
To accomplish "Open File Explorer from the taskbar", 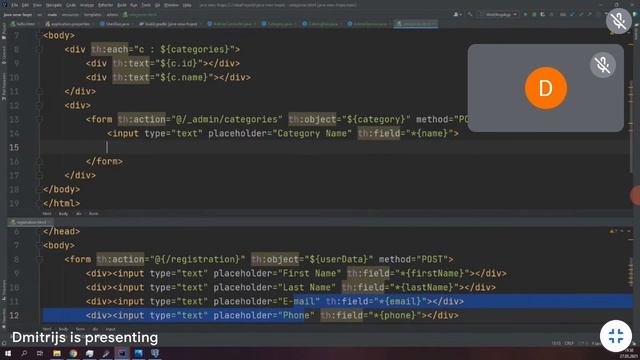I will click(57, 353).
